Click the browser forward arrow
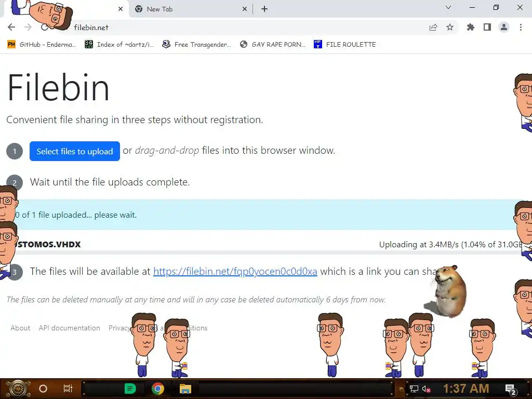The image size is (532, 399). 28,27
